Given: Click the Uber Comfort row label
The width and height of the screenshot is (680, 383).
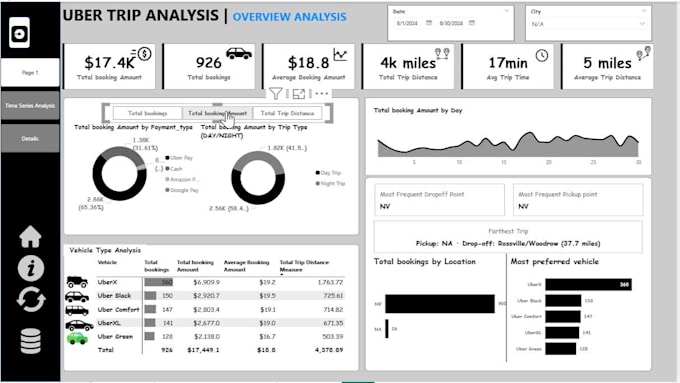Looking at the screenshot, I should pos(118,310).
